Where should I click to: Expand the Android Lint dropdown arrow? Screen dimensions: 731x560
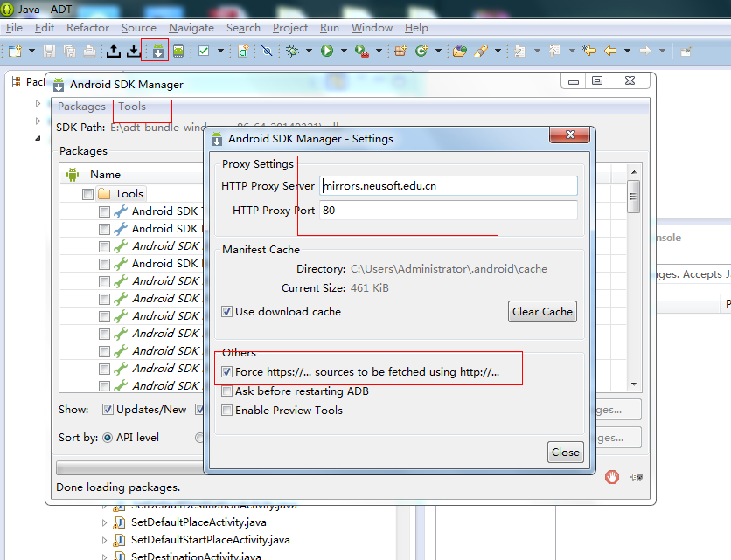[x=220, y=51]
